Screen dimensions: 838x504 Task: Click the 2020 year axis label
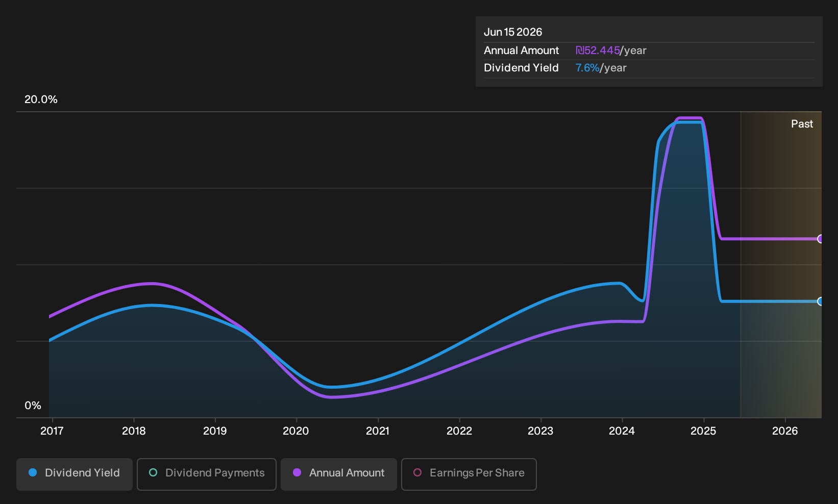tap(296, 431)
